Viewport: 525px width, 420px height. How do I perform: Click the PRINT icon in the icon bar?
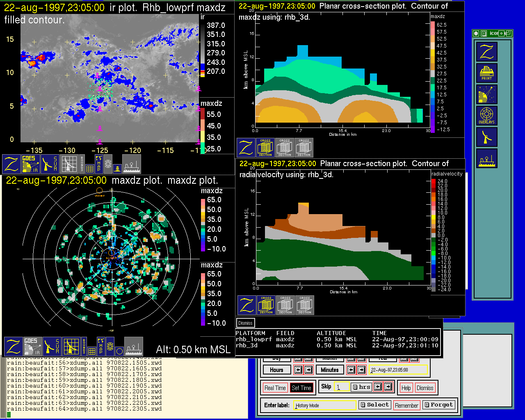point(486,73)
